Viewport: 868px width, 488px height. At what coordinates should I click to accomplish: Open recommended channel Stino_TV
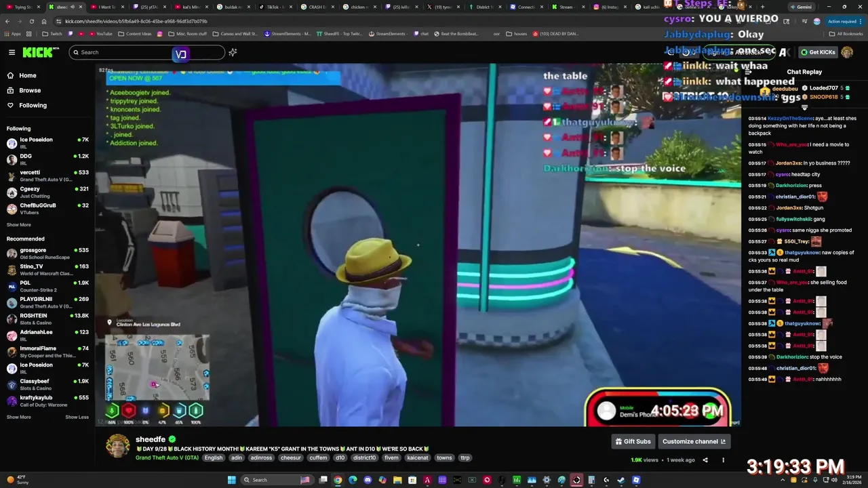47,270
